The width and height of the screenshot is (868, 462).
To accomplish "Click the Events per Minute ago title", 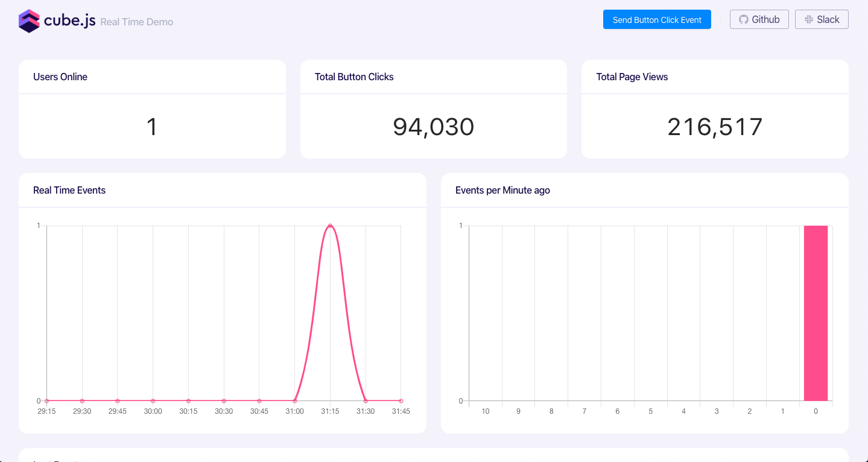I will tap(502, 190).
